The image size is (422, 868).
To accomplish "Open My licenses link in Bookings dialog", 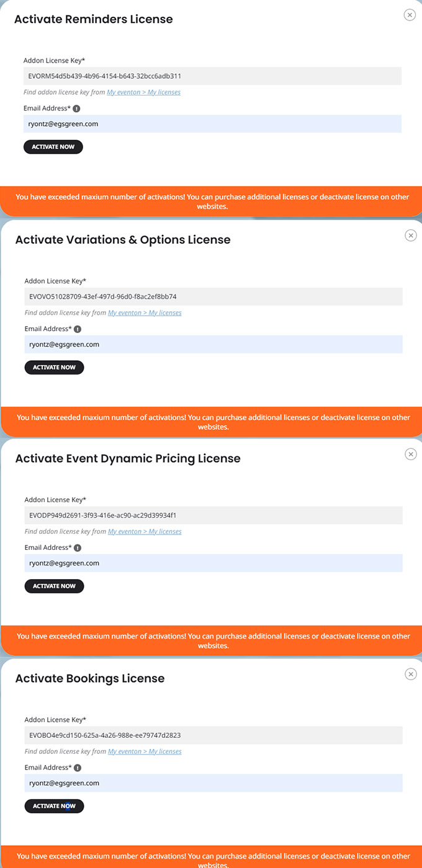I will (145, 751).
